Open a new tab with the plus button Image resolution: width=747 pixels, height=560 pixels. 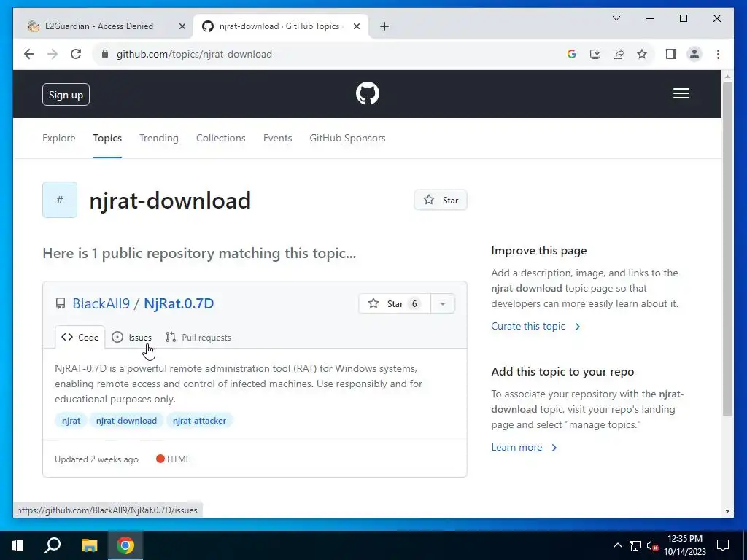384,26
